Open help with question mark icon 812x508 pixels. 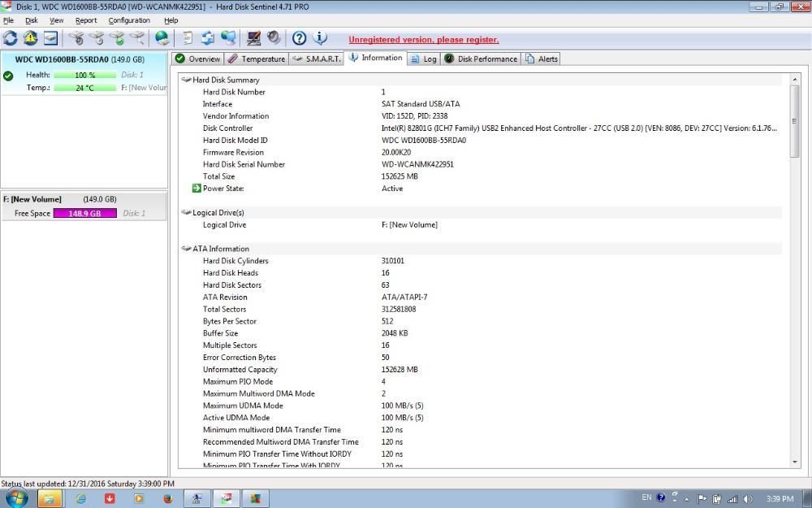(300, 38)
